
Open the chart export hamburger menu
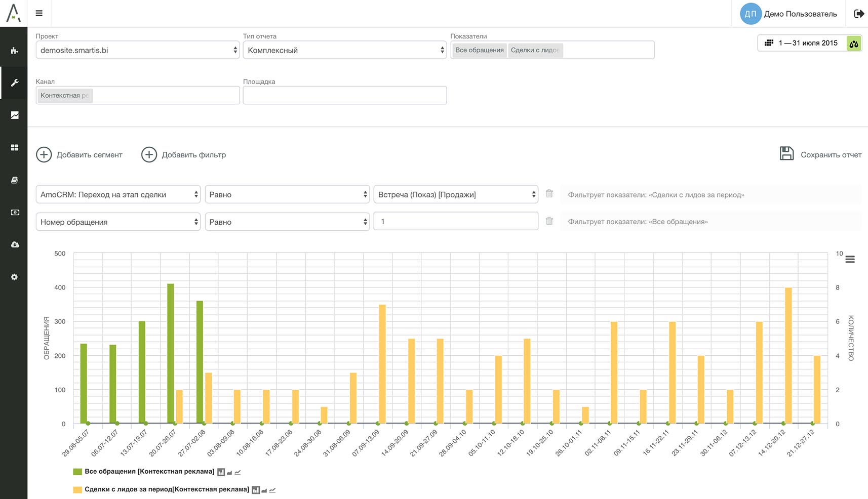(850, 259)
